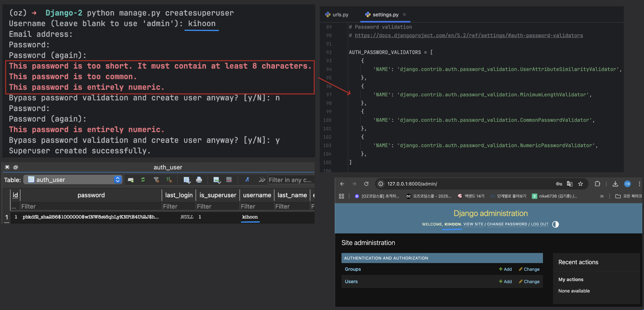Sort by the last_login column header
This screenshot has width=644, height=310.
pyautogui.click(x=179, y=195)
